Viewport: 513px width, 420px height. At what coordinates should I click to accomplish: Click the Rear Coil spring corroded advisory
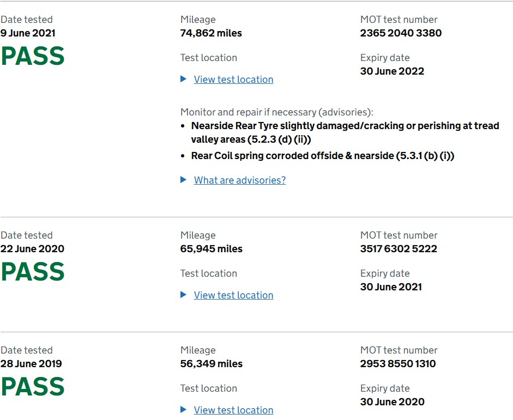[323, 156]
